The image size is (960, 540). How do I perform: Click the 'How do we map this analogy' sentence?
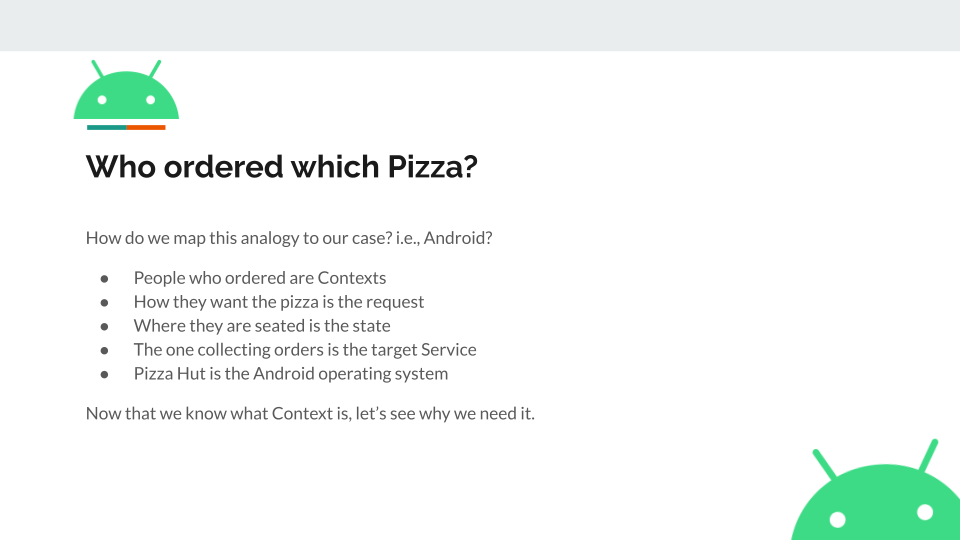289,238
